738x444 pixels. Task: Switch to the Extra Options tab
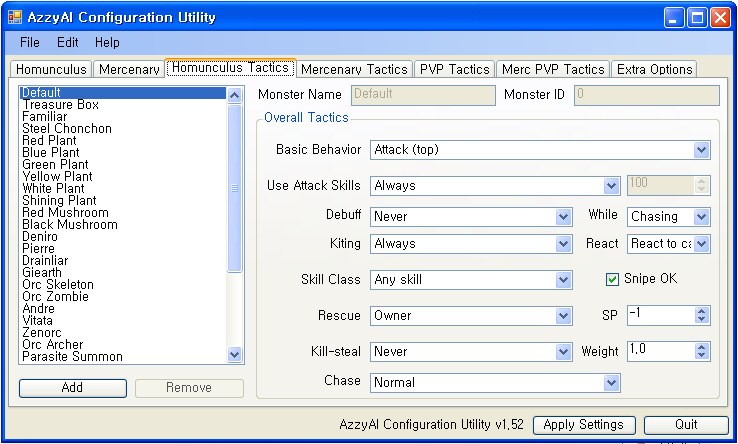[x=654, y=69]
